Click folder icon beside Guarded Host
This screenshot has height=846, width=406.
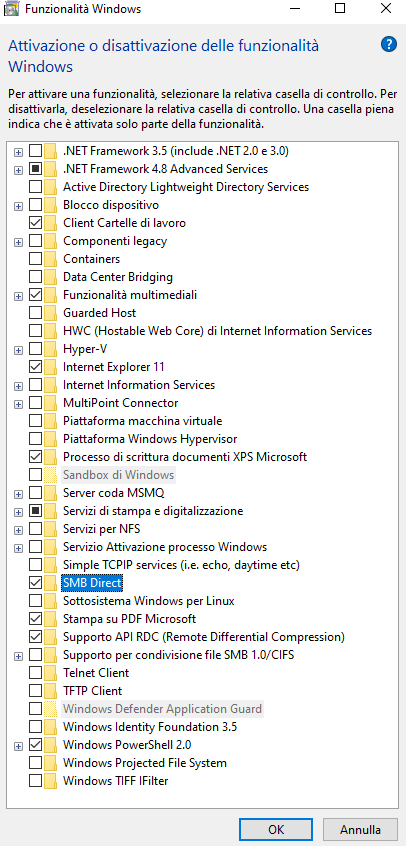coord(51,313)
